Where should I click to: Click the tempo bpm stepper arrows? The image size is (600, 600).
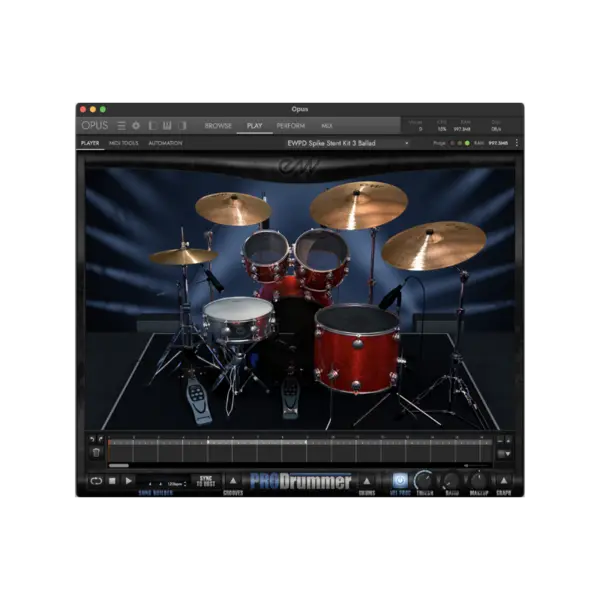(x=185, y=484)
